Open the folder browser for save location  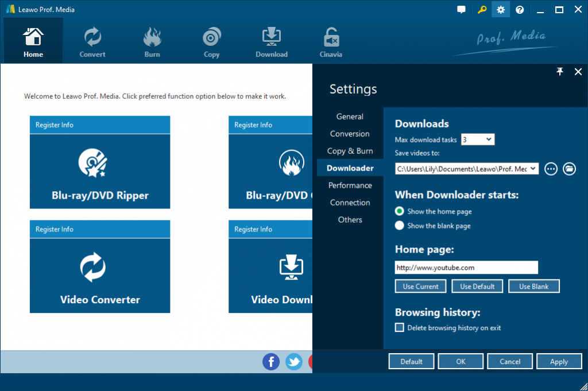(569, 169)
